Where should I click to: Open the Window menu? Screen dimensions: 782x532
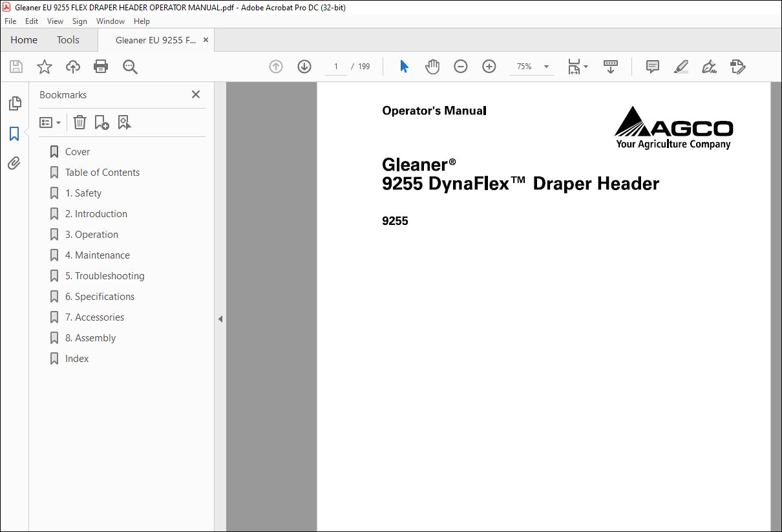(x=111, y=21)
